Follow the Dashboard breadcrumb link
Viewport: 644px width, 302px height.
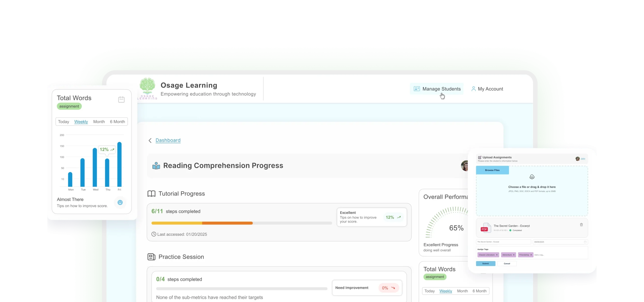click(168, 140)
